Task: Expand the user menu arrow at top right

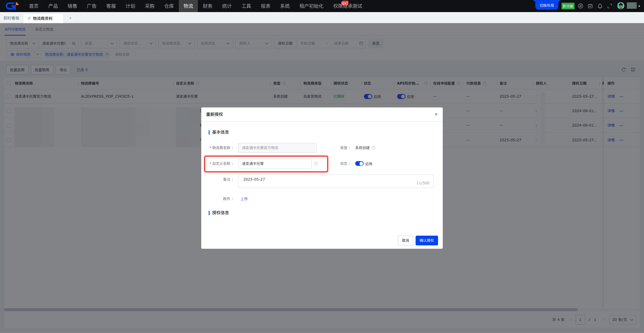Action: coord(639,6)
